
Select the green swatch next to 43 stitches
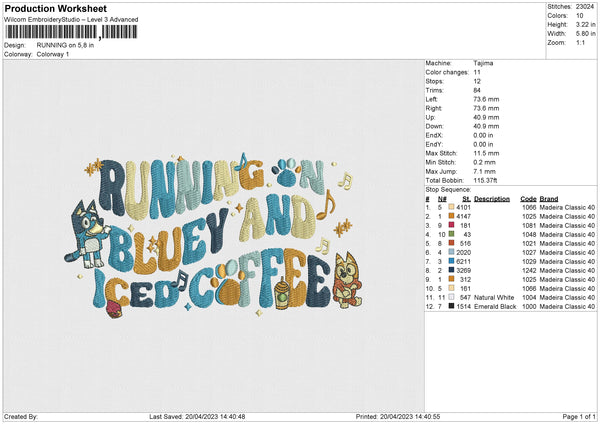pos(451,234)
